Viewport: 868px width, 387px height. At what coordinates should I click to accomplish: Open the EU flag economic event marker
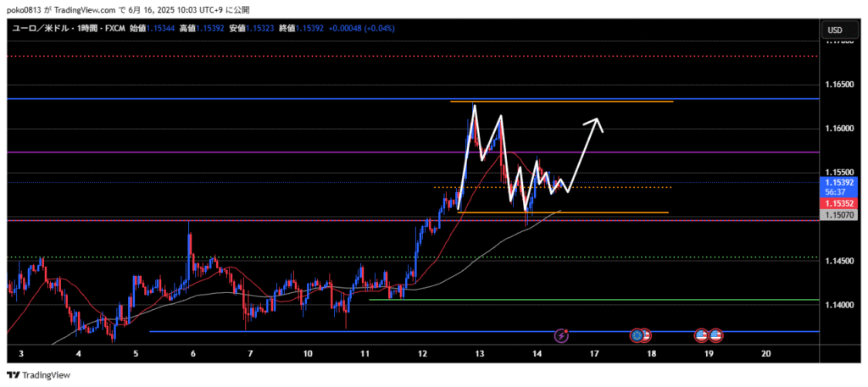pyautogui.click(x=637, y=336)
